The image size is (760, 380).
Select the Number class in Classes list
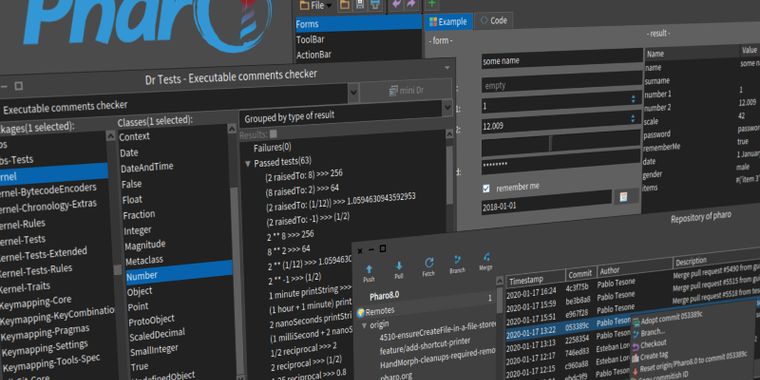(178, 273)
